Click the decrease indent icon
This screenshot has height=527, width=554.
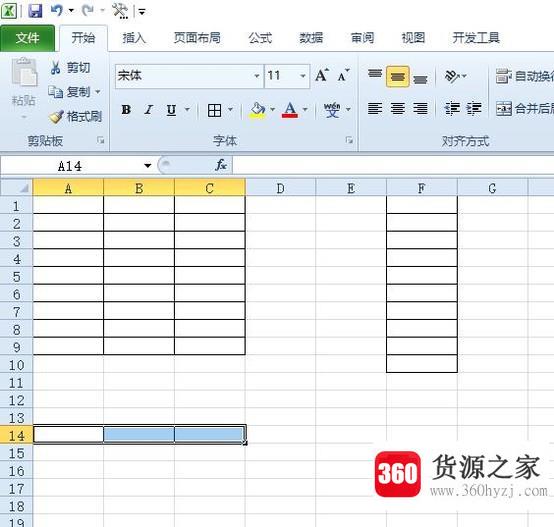point(452,109)
